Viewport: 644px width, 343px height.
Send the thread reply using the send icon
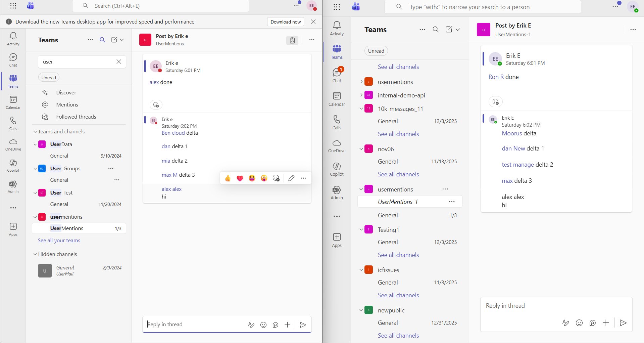click(303, 325)
